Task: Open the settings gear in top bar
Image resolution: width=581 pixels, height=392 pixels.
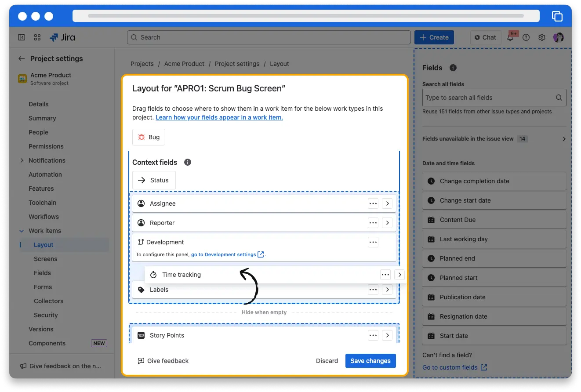Action: click(x=542, y=37)
